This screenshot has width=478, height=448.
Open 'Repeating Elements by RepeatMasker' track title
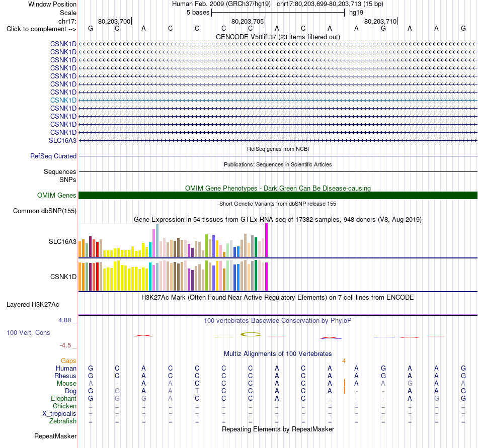click(x=278, y=429)
